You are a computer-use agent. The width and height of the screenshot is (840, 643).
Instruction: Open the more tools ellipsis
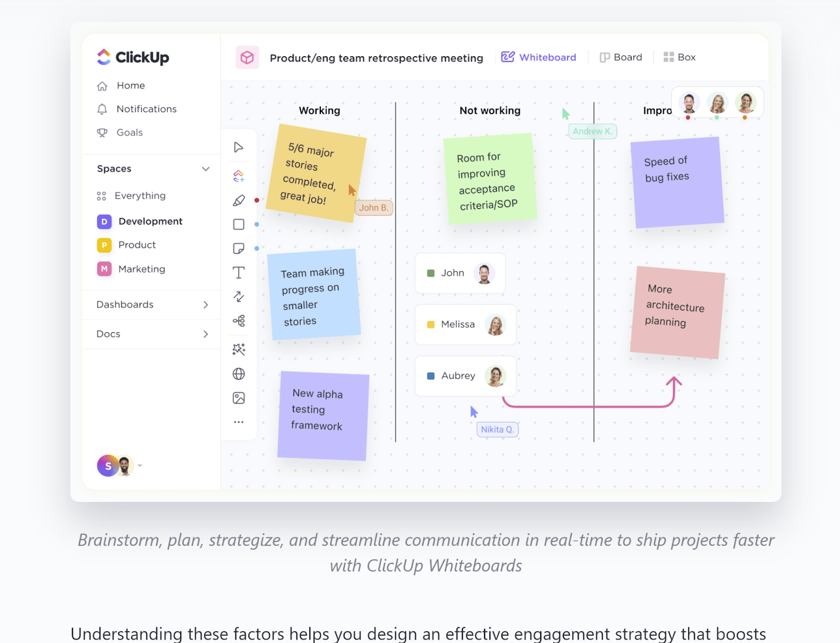[239, 422]
